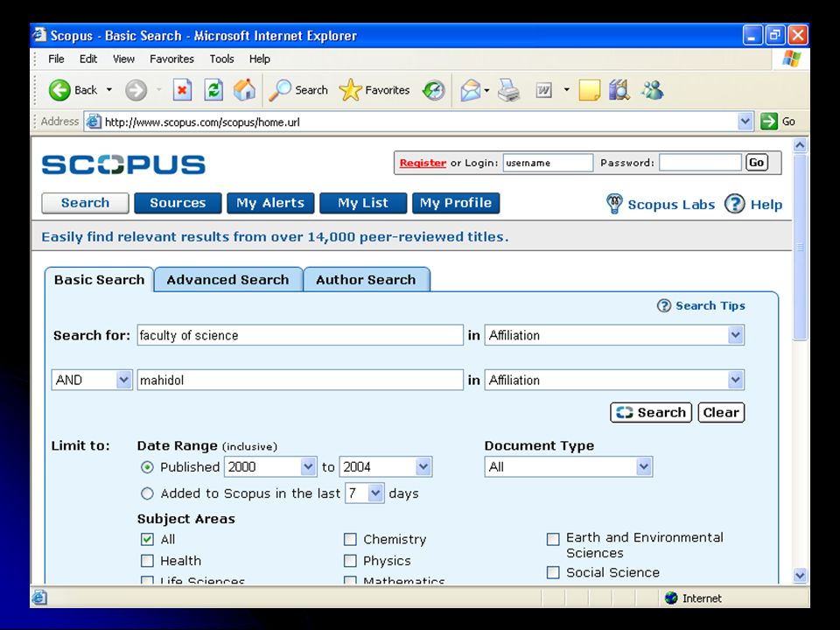Viewport: 840px width, 630px height.
Task: Open yellow Discuss note icon
Action: point(589,90)
